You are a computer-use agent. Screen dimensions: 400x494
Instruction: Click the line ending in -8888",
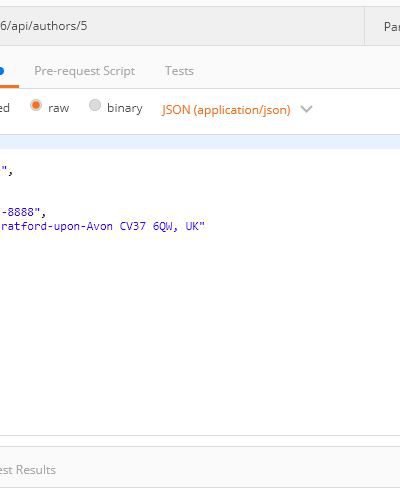tap(23, 212)
